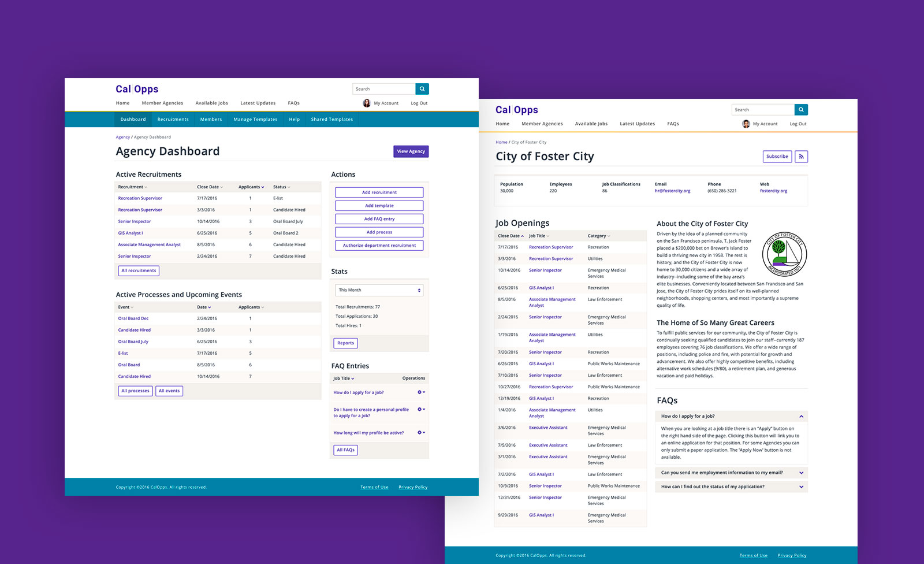The height and width of the screenshot is (564, 924).
Task: Click the All events button
Action: [169, 391]
